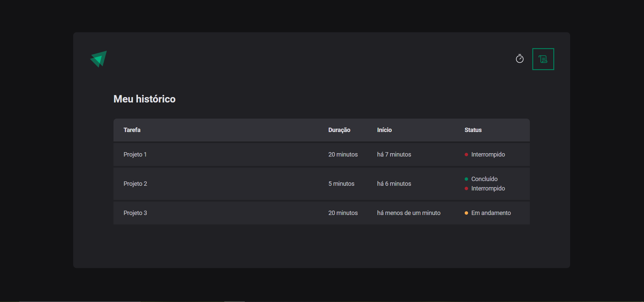Click the "há 7 minutos" start time
This screenshot has width=644, height=302.
[x=394, y=155]
